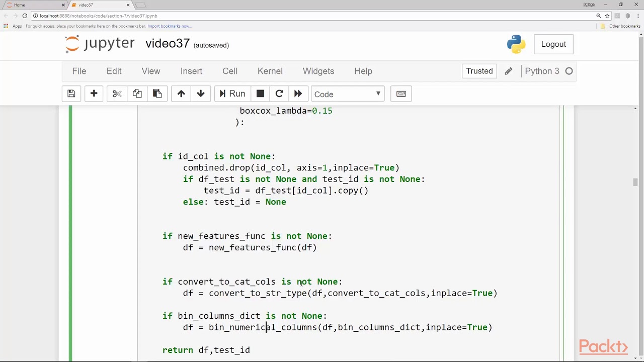Click Import bookmarks now link

[x=170, y=26]
